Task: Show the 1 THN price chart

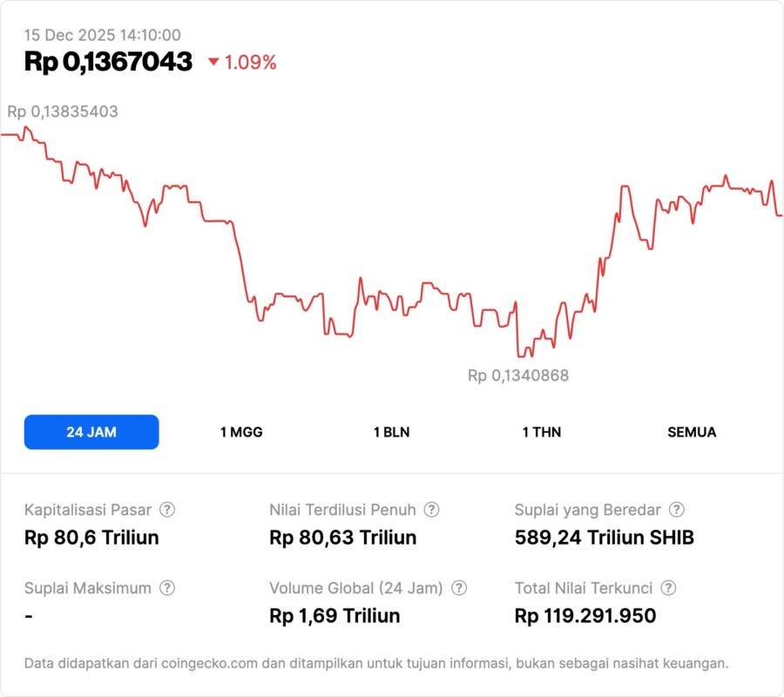Action: [542, 432]
